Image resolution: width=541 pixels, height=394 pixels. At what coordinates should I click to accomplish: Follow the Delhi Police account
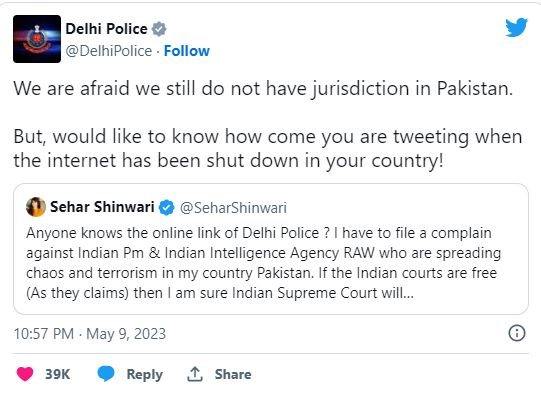click(187, 51)
